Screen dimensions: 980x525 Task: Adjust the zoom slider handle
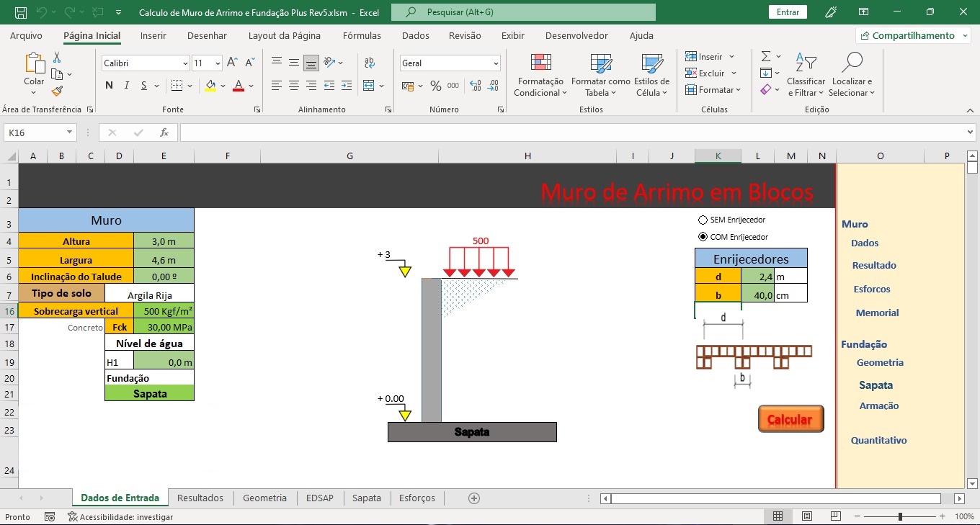[x=900, y=516]
